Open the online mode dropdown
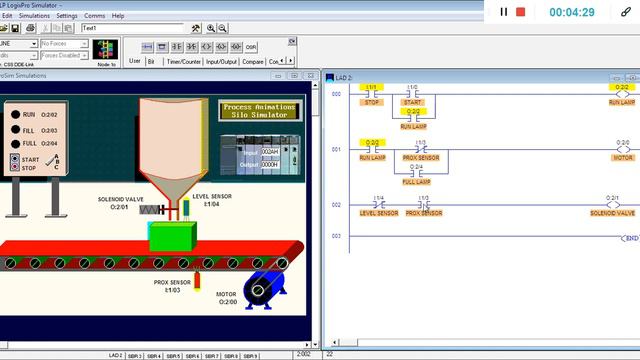 point(33,44)
